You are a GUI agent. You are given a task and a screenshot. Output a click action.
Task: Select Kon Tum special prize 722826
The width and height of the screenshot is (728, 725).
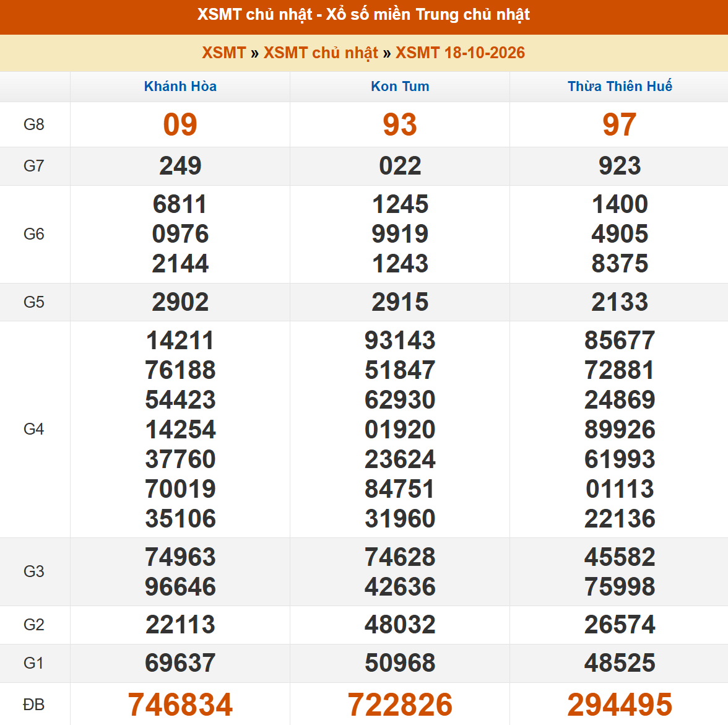click(x=400, y=705)
